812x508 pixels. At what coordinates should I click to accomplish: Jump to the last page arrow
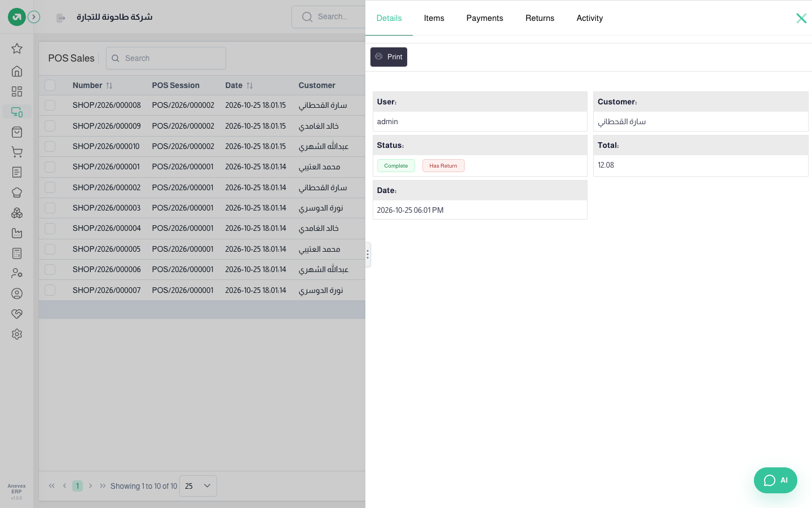click(x=103, y=486)
